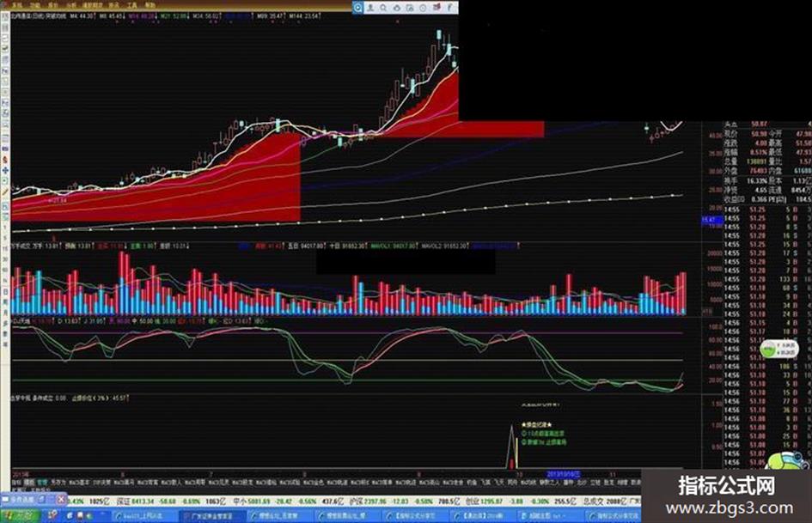Open the user account icon in top toolbar
This screenshot has height=523, width=812.
click(371, 8)
